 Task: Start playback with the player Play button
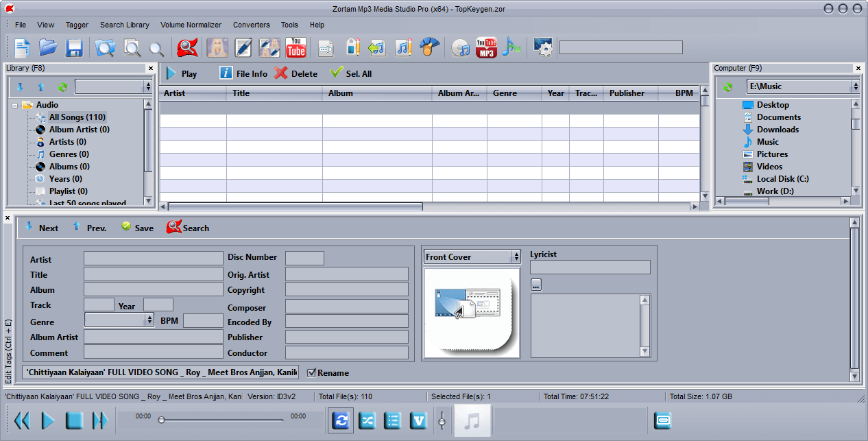coord(48,420)
